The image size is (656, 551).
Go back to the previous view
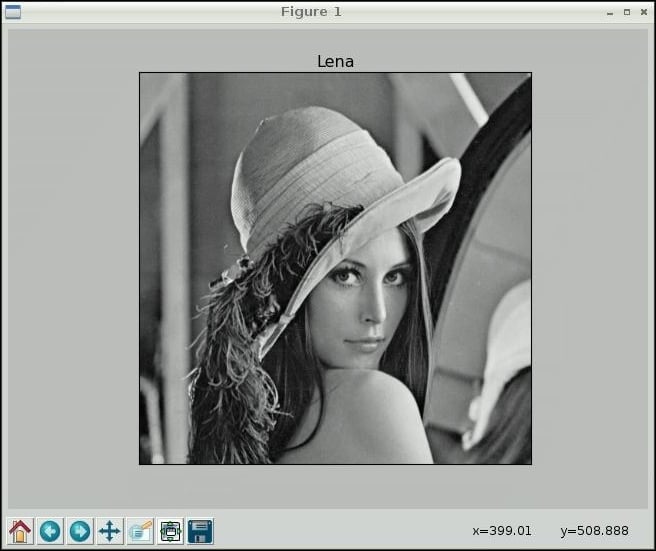tap(50, 531)
